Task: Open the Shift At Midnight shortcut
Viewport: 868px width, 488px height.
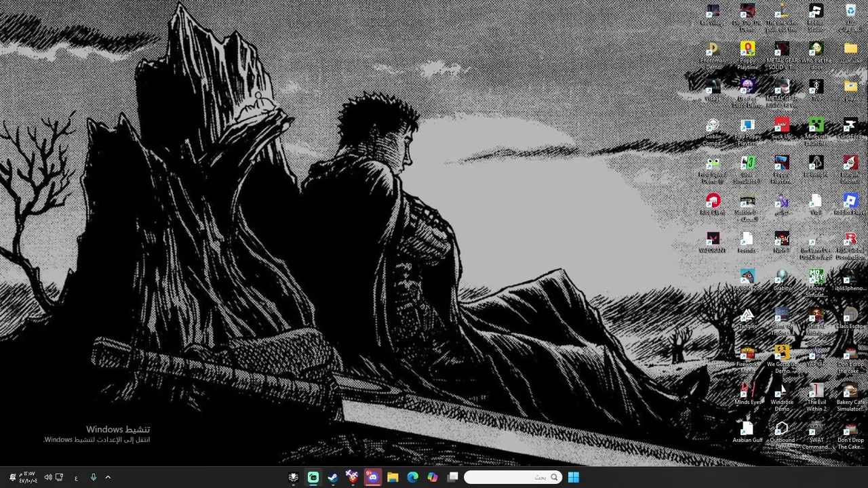Action: click(x=816, y=322)
